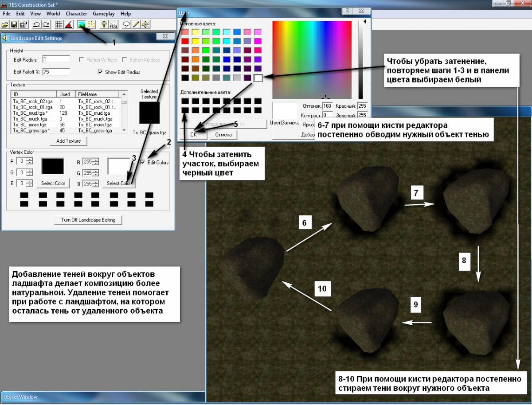Image resolution: width=532 pixels, height=405 pixels.
Task: Open the World menu
Action: pos(53,14)
